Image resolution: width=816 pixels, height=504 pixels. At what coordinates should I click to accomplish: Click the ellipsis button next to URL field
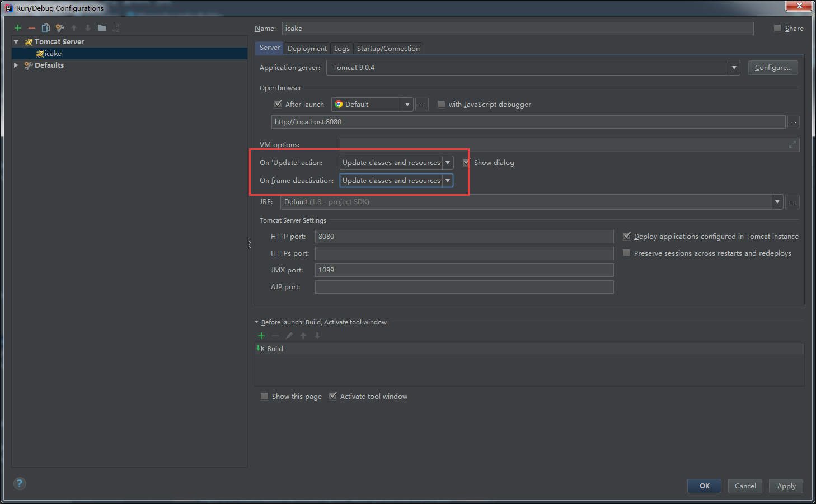[x=794, y=122]
